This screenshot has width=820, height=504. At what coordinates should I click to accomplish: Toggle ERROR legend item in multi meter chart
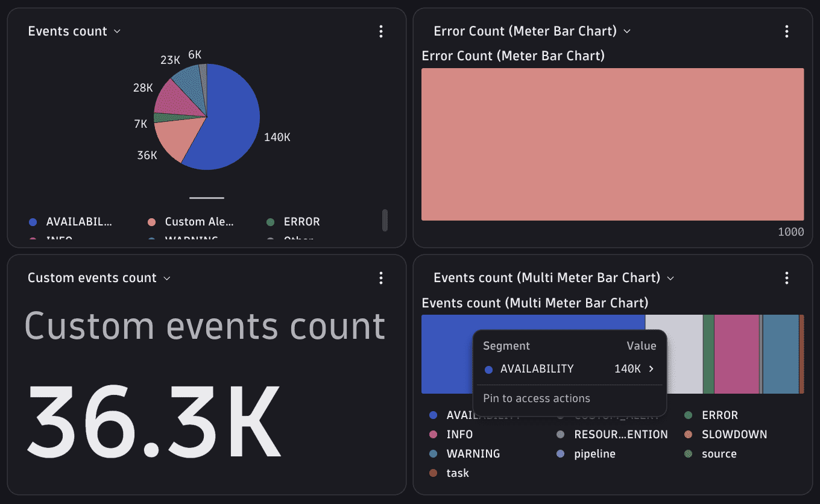pyautogui.click(x=711, y=415)
